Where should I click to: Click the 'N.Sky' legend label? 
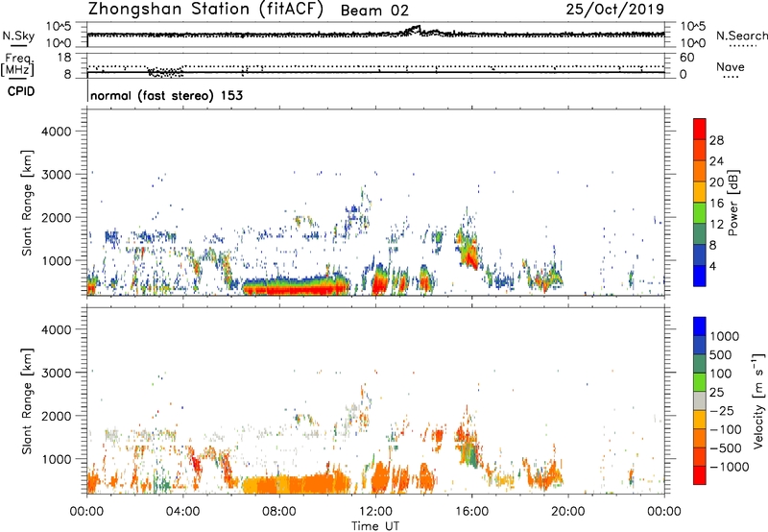[18, 36]
